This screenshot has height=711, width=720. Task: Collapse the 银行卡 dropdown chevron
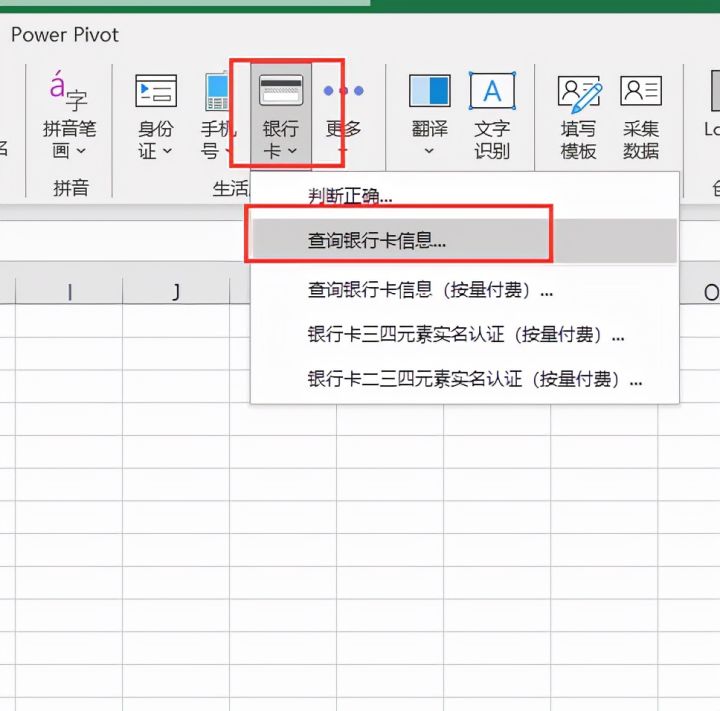292,151
